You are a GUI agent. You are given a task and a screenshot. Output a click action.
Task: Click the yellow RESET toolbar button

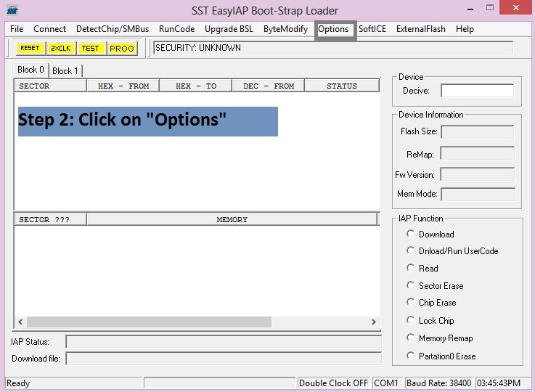coord(30,48)
